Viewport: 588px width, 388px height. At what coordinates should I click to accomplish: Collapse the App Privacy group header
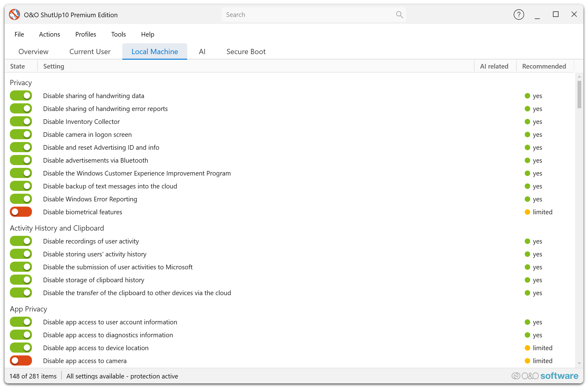(28, 309)
